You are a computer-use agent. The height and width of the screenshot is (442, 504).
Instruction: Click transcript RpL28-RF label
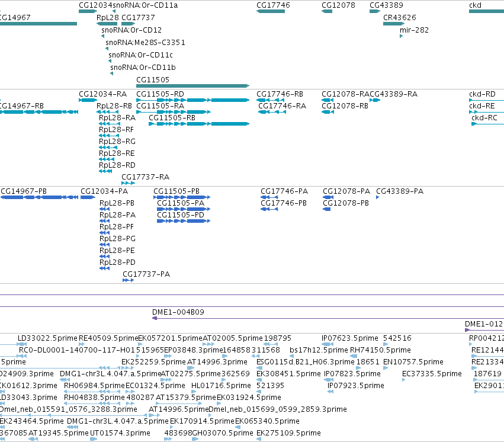pyautogui.click(x=116, y=130)
